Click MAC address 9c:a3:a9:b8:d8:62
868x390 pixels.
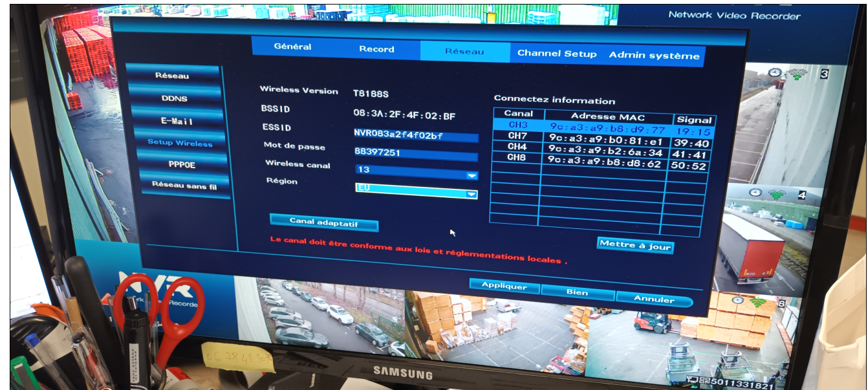pyautogui.click(x=604, y=162)
